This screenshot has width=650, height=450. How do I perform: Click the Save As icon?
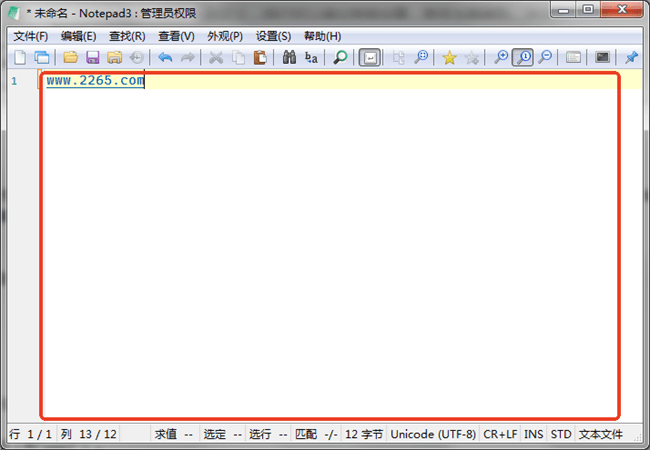tap(114, 57)
